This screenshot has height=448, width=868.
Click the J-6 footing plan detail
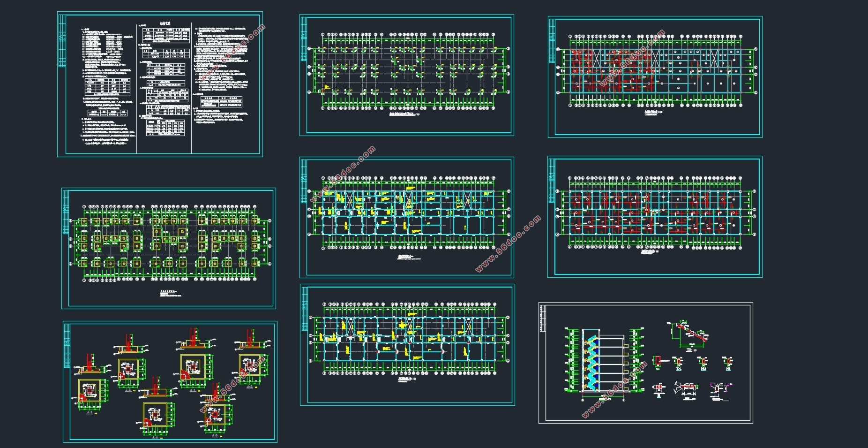pyautogui.click(x=216, y=415)
